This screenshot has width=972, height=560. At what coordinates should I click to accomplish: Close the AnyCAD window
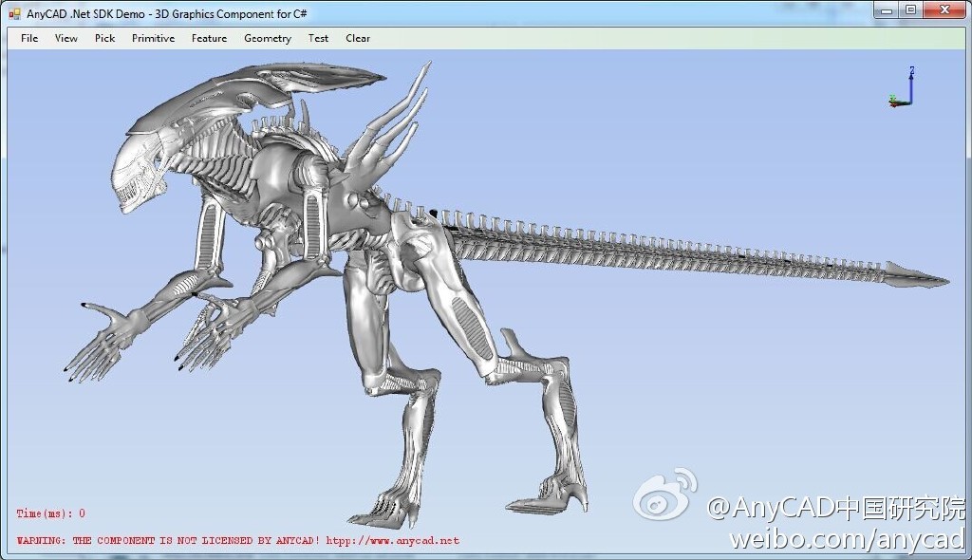click(944, 9)
